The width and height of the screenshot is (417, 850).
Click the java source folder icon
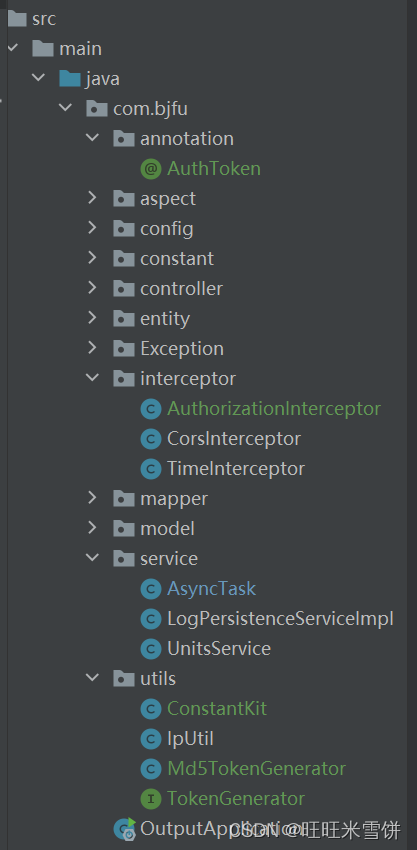[70, 79]
